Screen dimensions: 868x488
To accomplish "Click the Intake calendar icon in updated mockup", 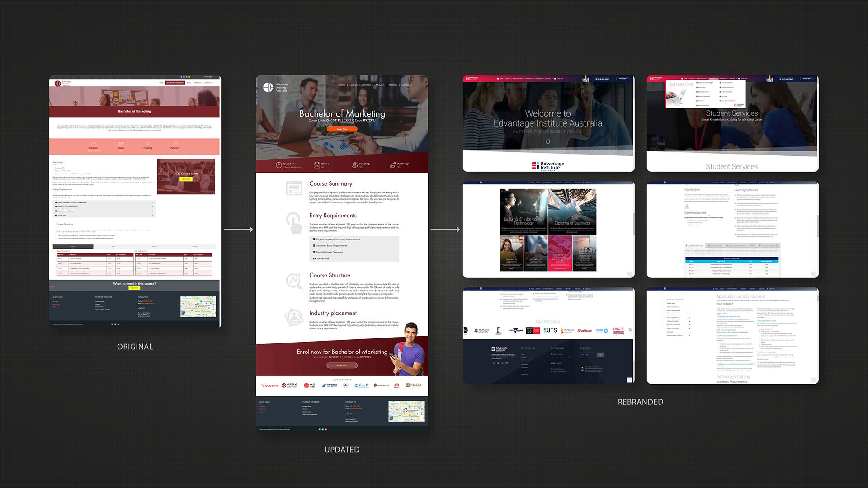I will click(316, 165).
